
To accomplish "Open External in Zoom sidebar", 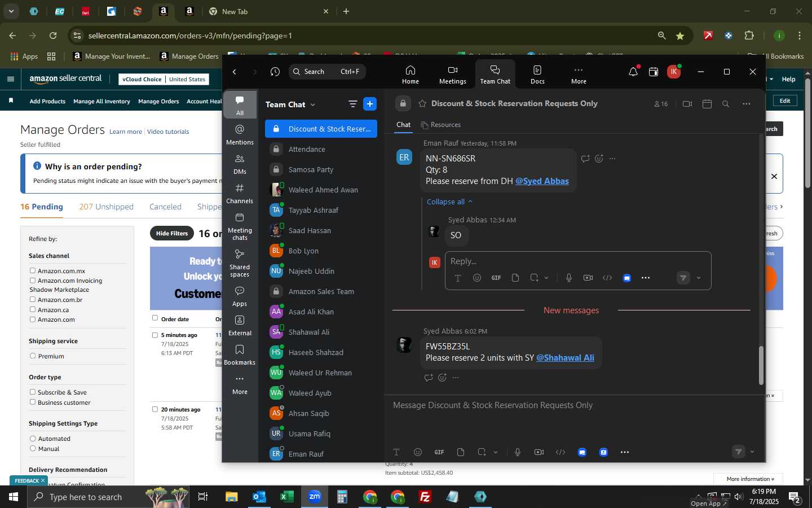I will point(240,326).
